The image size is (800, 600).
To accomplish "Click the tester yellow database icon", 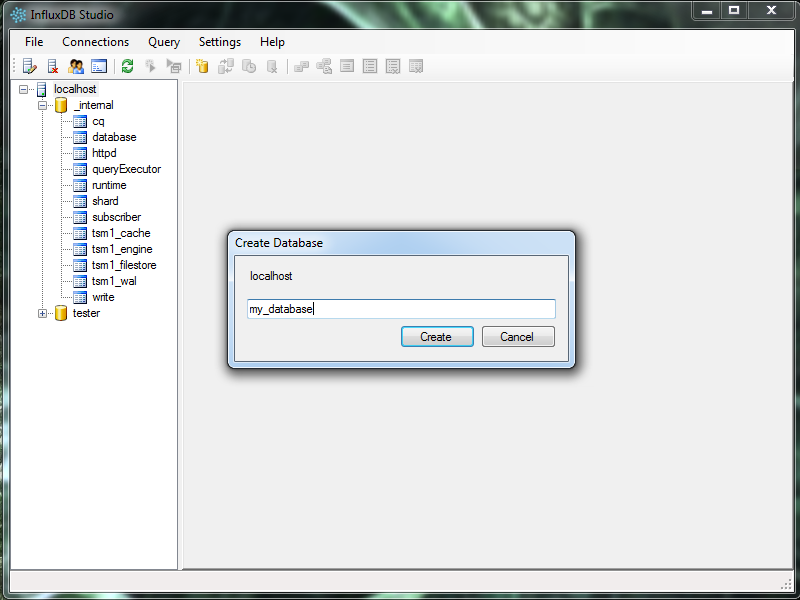I will tap(61, 313).
